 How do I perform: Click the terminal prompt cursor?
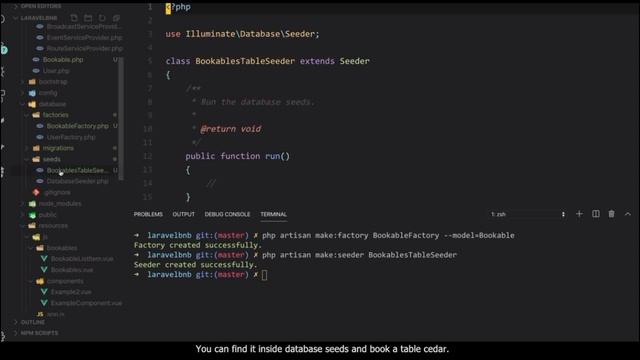pos(264,275)
